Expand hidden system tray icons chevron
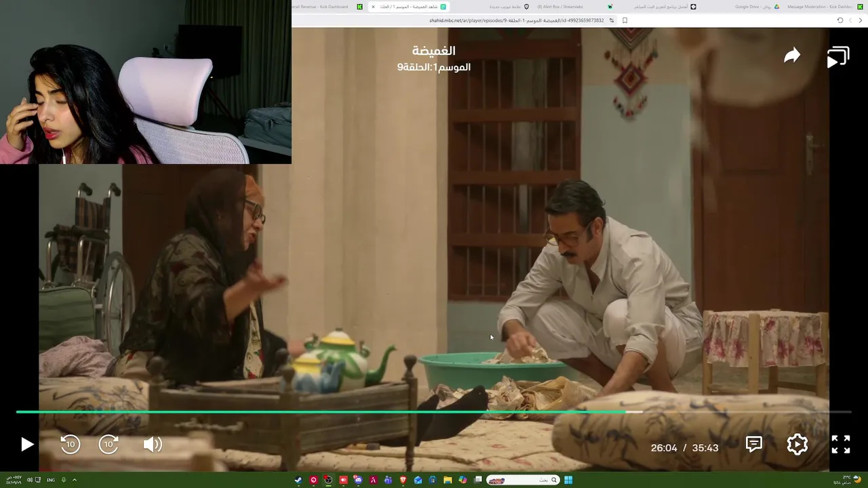 click(x=75, y=480)
